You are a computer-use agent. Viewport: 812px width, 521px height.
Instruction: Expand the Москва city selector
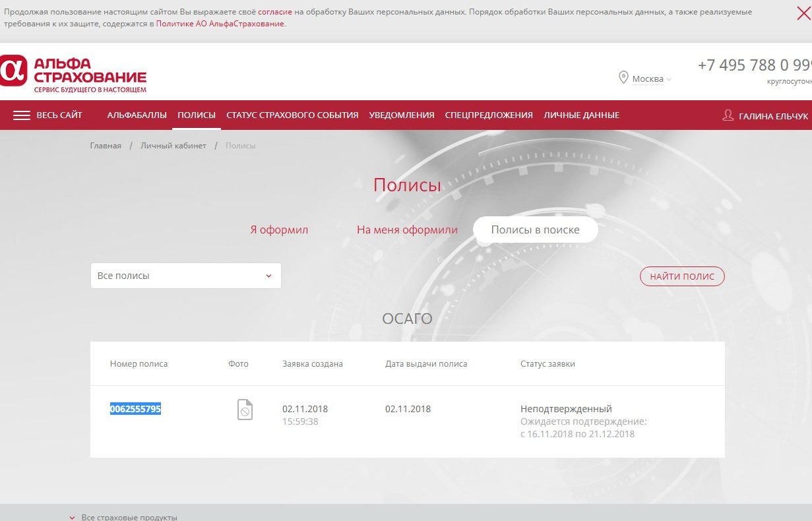click(651, 79)
